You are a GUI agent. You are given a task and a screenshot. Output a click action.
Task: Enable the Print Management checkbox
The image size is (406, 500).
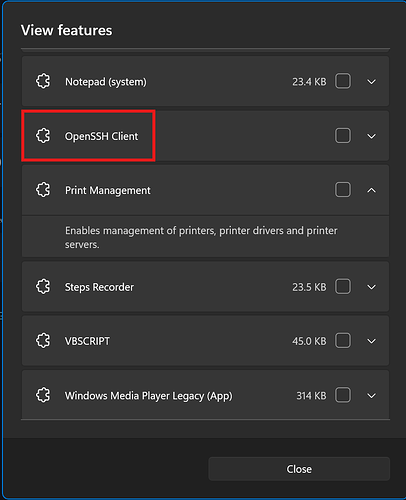pos(343,190)
